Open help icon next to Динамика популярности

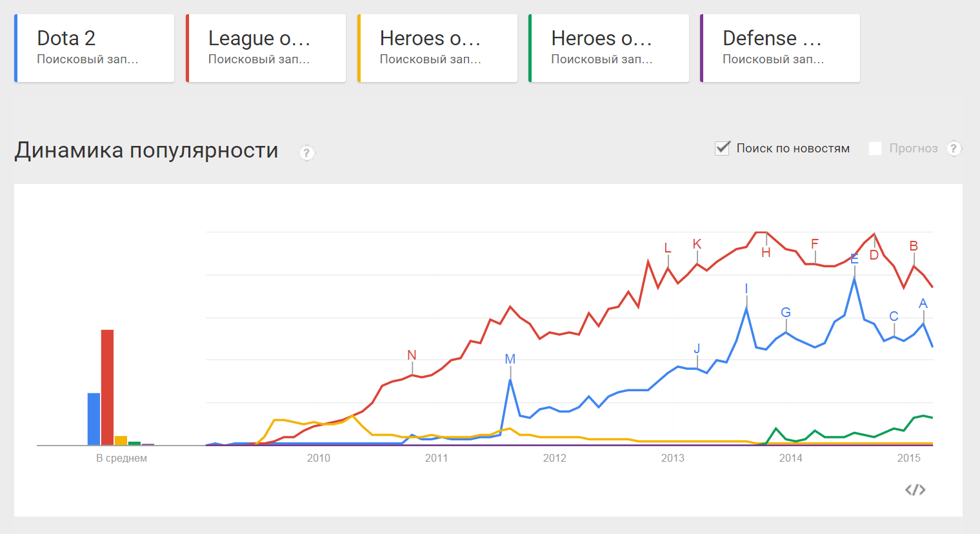[307, 153]
